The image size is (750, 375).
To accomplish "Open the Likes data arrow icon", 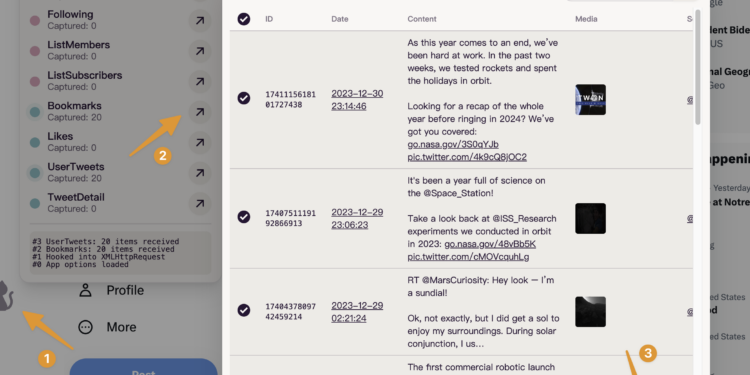I will (200, 143).
